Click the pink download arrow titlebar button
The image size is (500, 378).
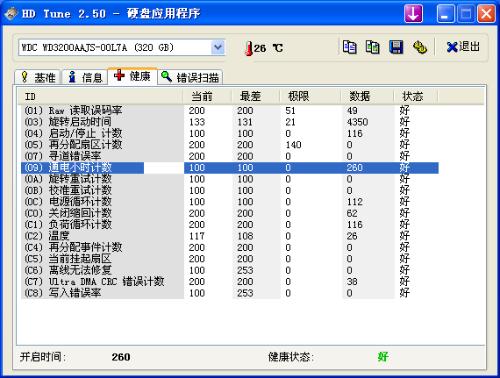click(x=413, y=14)
